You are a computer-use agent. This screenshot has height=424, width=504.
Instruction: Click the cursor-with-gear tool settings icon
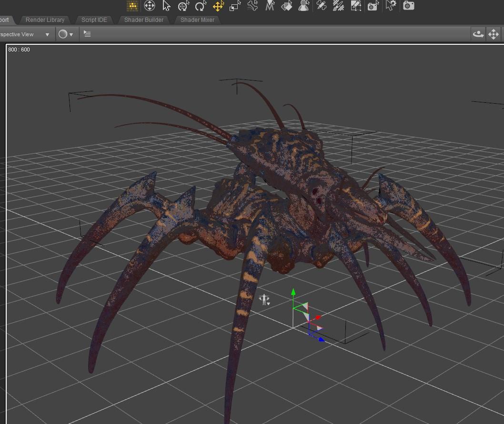[x=391, y=6]
